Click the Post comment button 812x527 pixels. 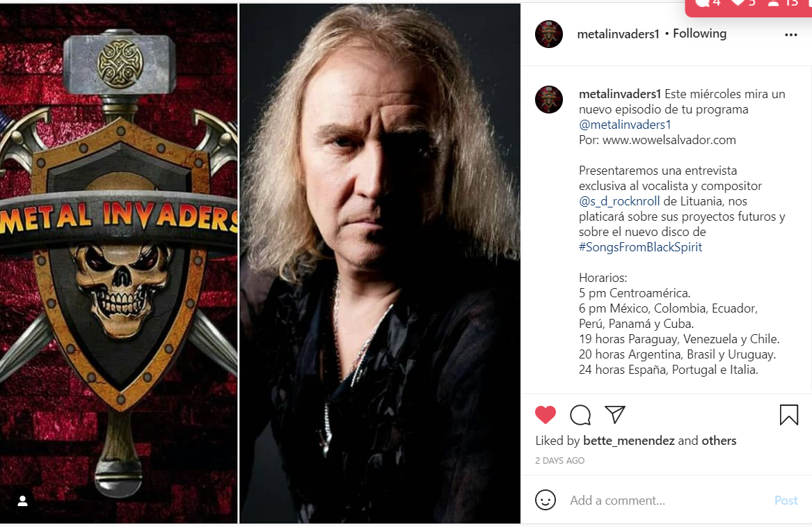coord(786,501)
